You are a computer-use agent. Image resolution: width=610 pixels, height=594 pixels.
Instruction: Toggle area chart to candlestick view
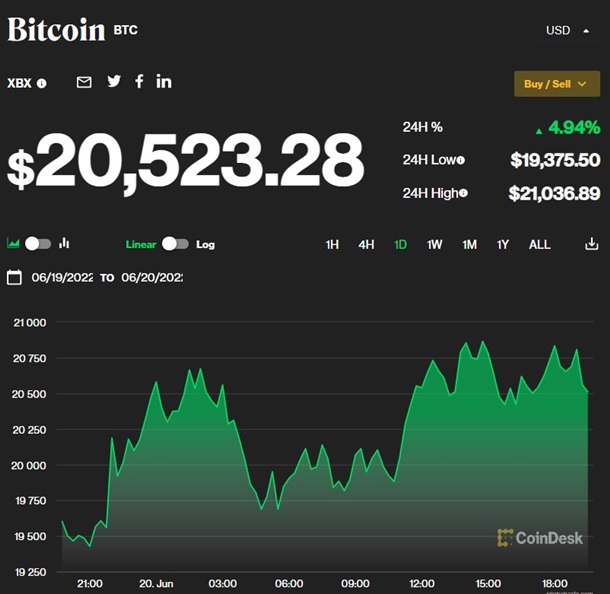(x=38, y=243)
